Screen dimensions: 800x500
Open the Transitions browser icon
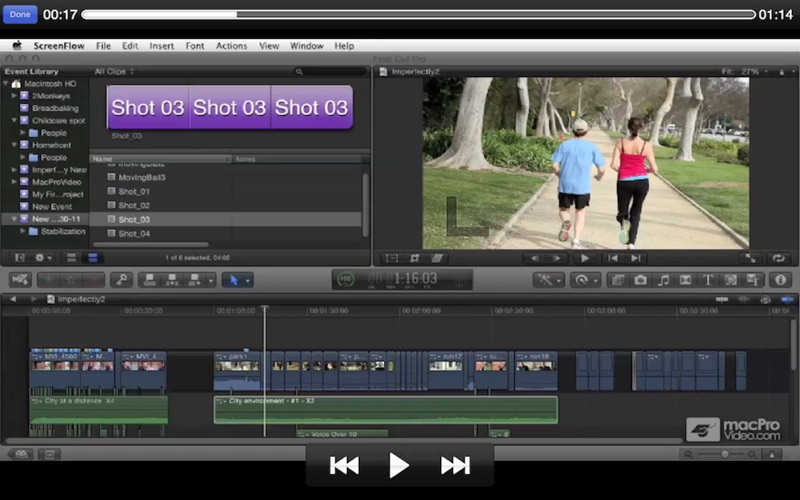[x=686, y=280]
